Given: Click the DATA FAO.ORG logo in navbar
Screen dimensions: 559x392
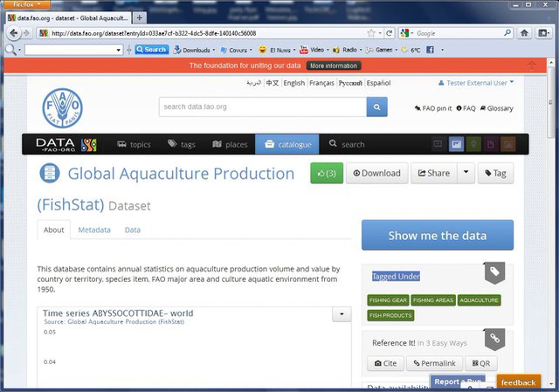Looking at the screenshot, I should [66, 145].
